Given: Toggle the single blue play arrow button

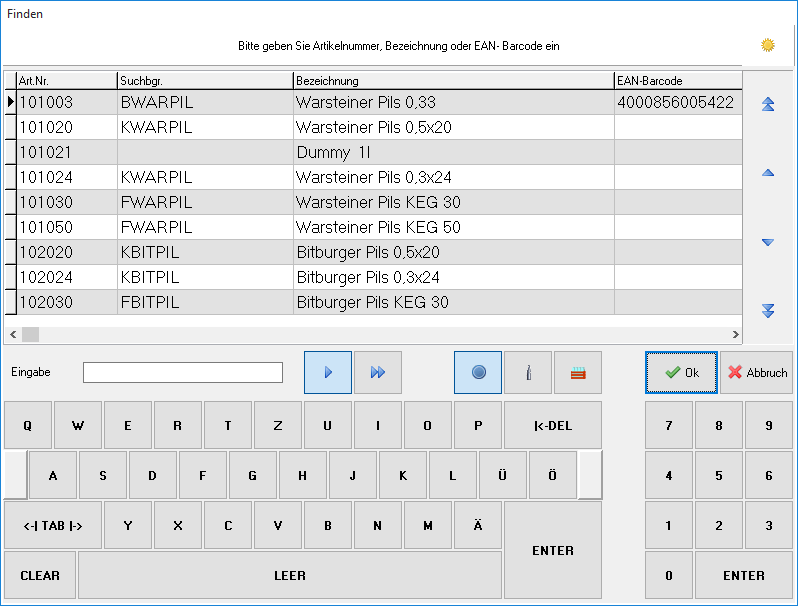Looking at the screenshot, I should click(328, 372).
